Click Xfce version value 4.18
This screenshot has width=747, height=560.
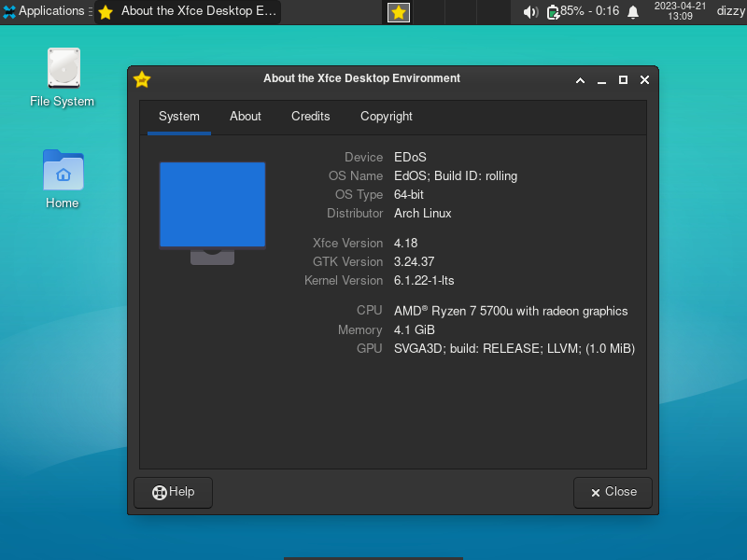point(406,244)
